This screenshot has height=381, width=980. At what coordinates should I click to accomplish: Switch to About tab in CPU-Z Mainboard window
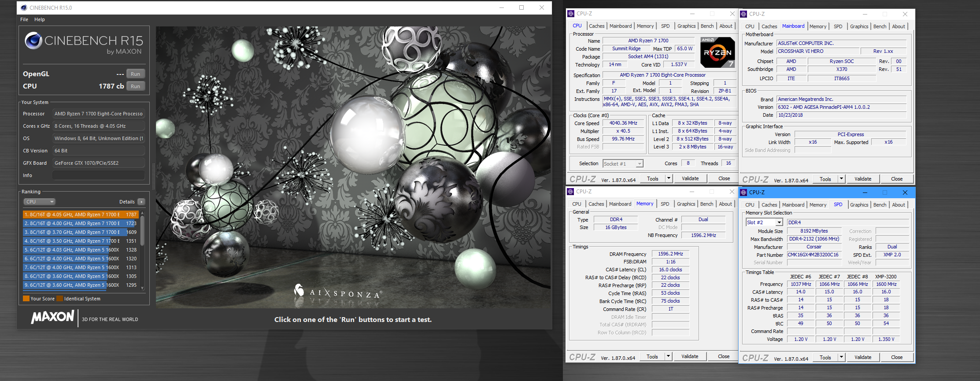[x=899, y=26]
